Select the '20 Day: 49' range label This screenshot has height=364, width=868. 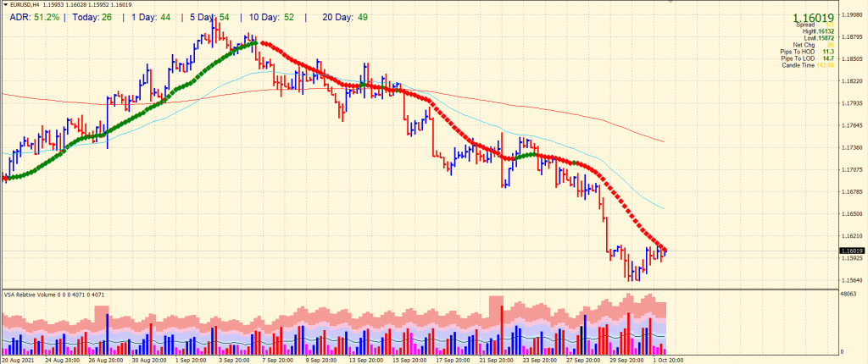(344, 17)
